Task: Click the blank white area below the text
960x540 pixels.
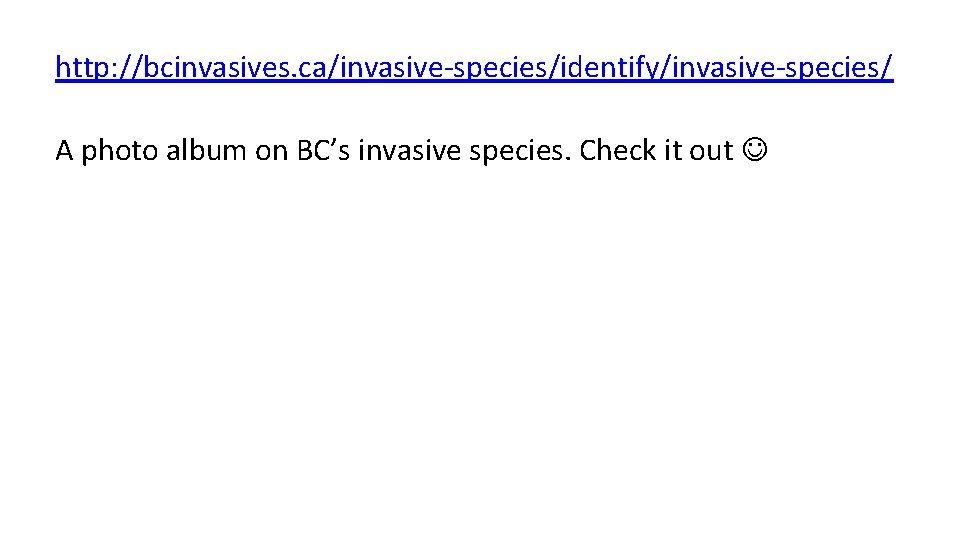Action: pyautogui.click(x=480, y=360)
